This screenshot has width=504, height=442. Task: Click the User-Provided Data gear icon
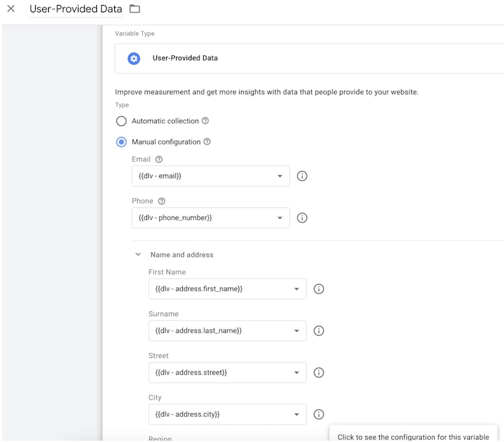(x=134, y=59)
